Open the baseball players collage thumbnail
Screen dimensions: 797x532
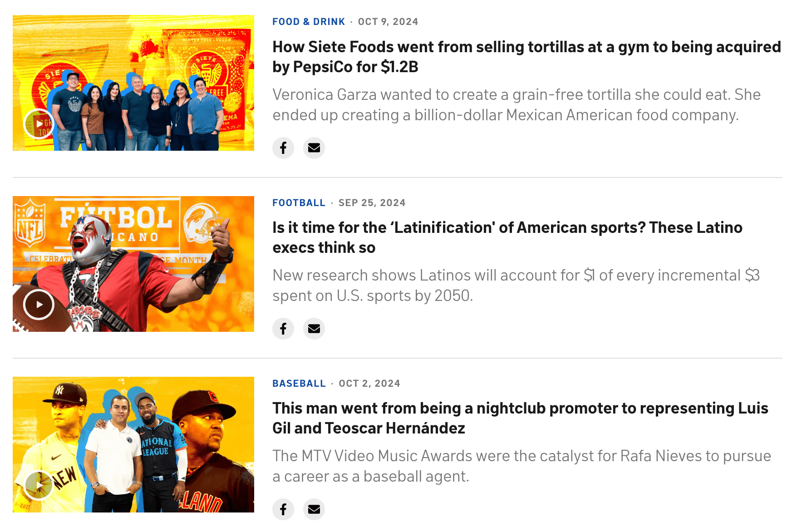[133, 444]
